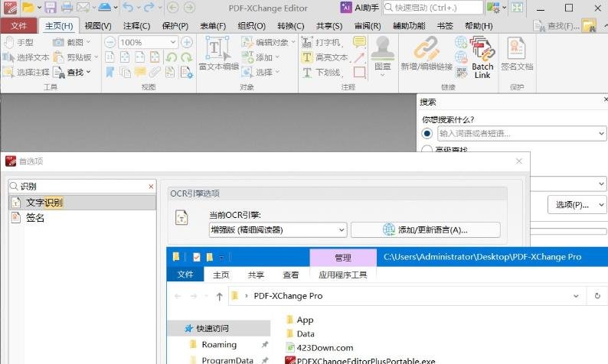Click the Scanner icon in quick toolbar
Screen dimensions: 608x364
point(104,8)
